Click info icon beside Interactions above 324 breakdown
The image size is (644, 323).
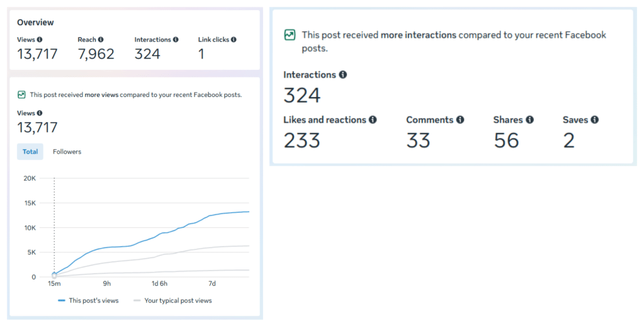343,75
